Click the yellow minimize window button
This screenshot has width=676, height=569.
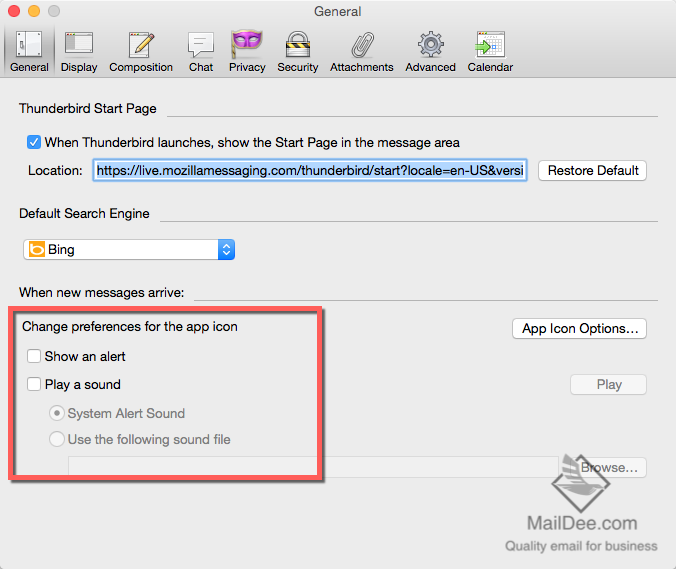[x=34, y=11]
